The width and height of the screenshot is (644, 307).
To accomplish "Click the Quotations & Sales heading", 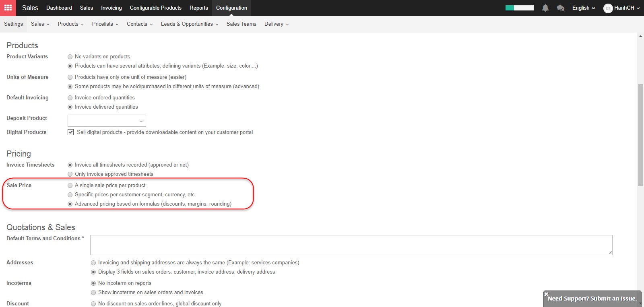I will click(x=41, y=227).
